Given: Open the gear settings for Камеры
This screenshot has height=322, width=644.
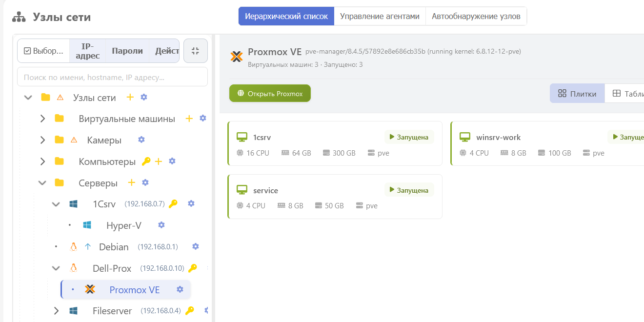Looking at the screenshot, I should tap(141, 140).
